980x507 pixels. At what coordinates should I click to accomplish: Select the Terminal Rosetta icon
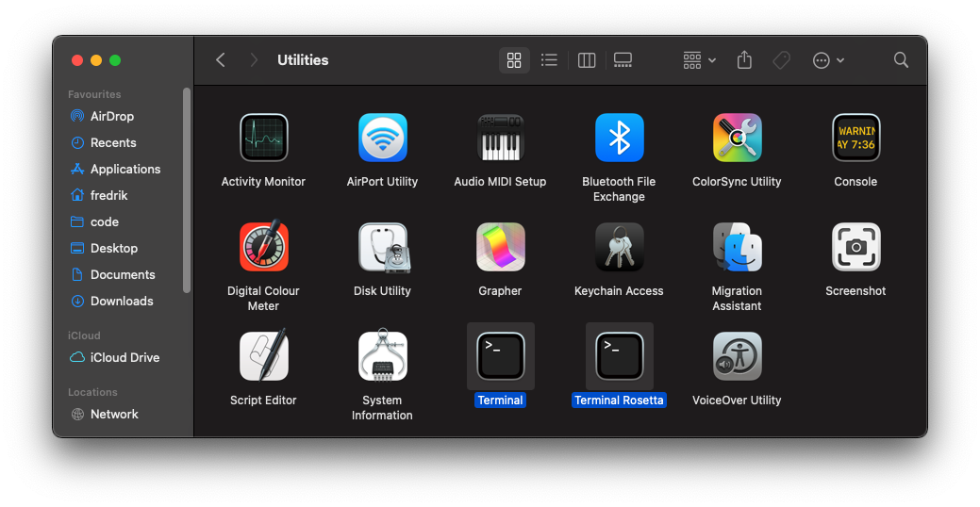pos(620,356)
